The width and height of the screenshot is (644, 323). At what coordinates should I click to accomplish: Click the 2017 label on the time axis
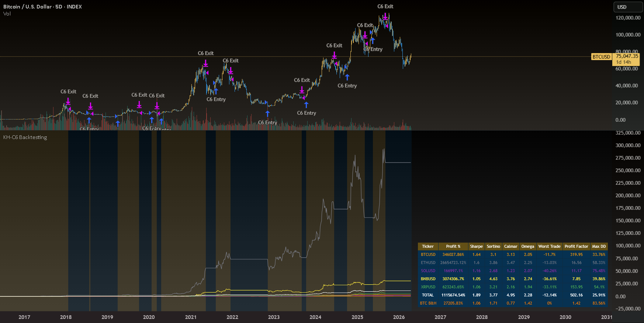[24, 317]
